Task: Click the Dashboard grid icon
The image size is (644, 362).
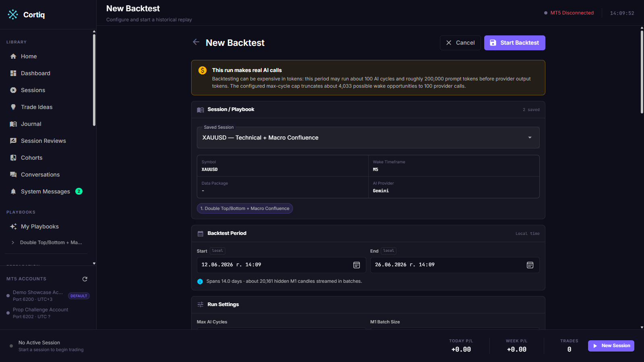Action: pyautogui.click(x=13, y=73)
